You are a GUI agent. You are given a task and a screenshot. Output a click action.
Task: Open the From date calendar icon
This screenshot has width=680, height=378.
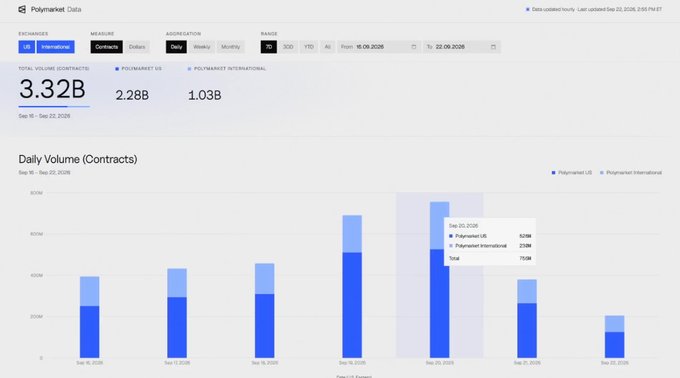[414, 47]
